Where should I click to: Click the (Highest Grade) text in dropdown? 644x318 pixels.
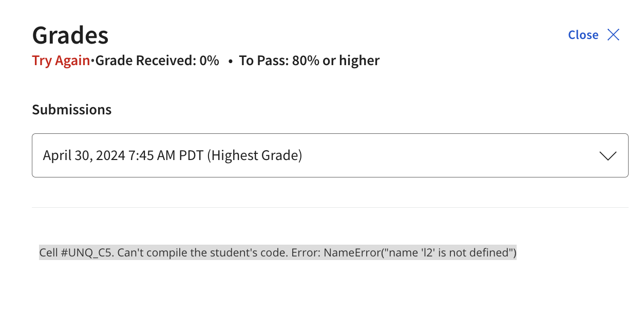click(x=254, y=155)
